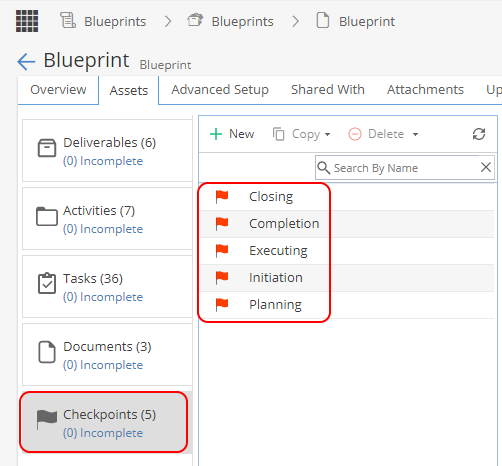Click the Tasks clipboard icon
The width and height of the screenshot is (502, 466).
[47, 283]
